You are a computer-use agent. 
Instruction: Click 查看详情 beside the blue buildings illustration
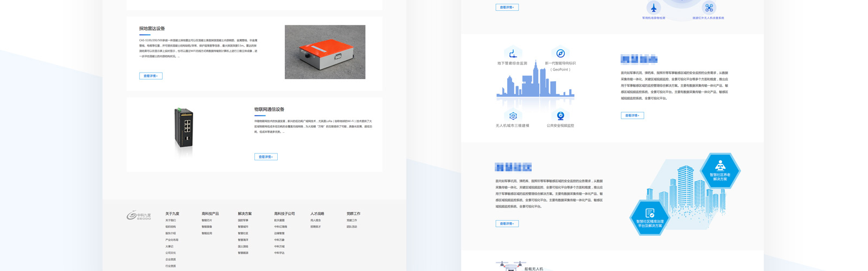[507, 223]
